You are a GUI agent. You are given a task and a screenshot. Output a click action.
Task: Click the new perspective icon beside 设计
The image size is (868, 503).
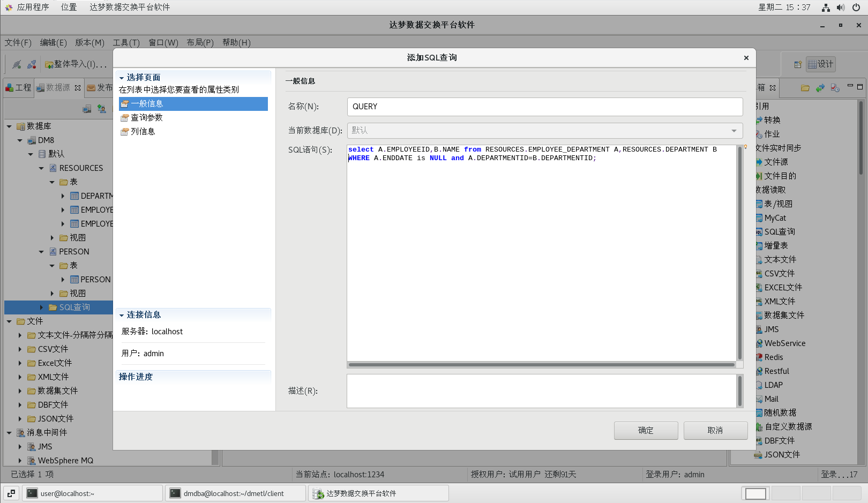click(x=798, y=64)
